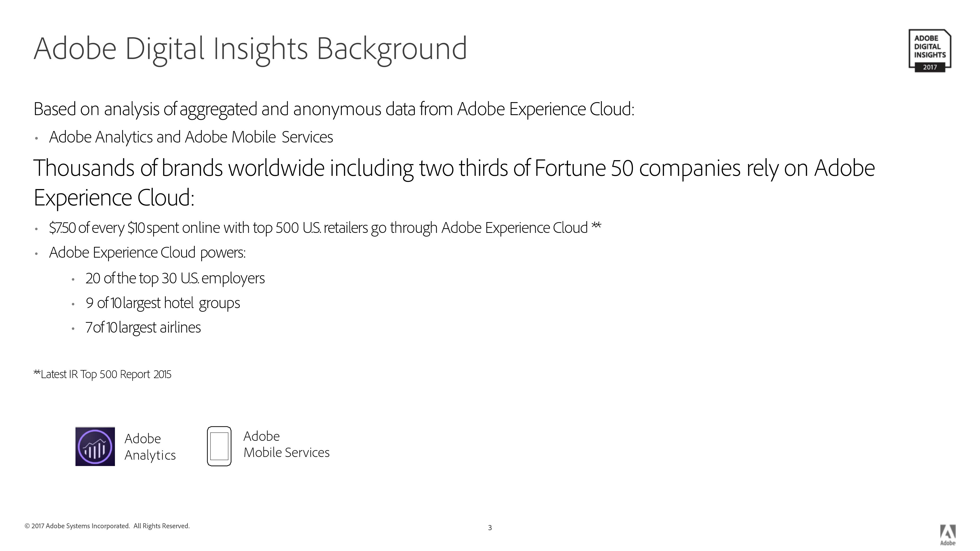Image resolution: width=980 pixels, height=551 pixels.
Task: Click the "Latest IR Top 500 Report 2015" footnote
Action: 103,375
